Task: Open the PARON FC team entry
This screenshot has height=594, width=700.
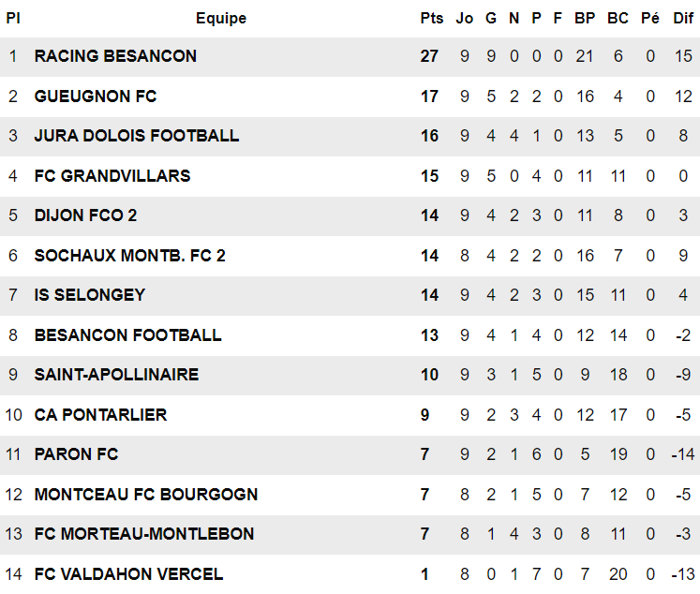Action: coord(76,454)
